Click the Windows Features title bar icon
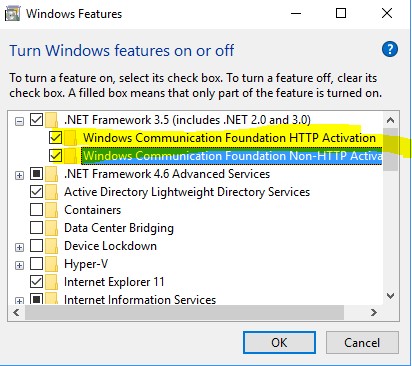 (12, 14)
